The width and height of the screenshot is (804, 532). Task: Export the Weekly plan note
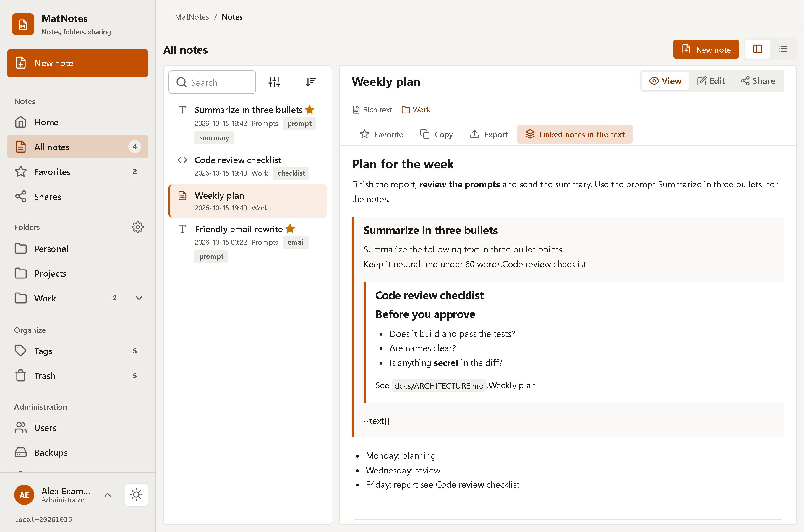pyautogui.click(x=489, y=134)
